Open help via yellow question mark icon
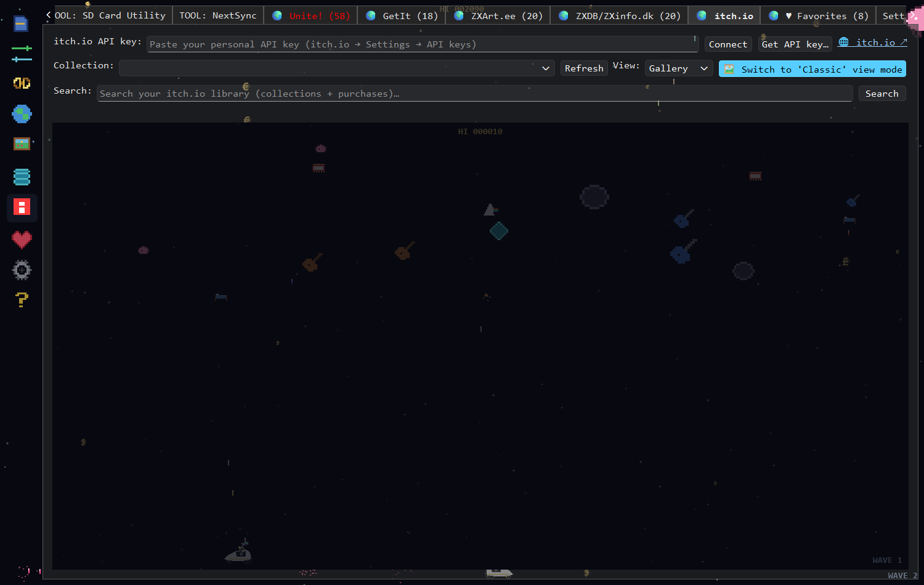This screenshot has height=585, width=924. 22,300
